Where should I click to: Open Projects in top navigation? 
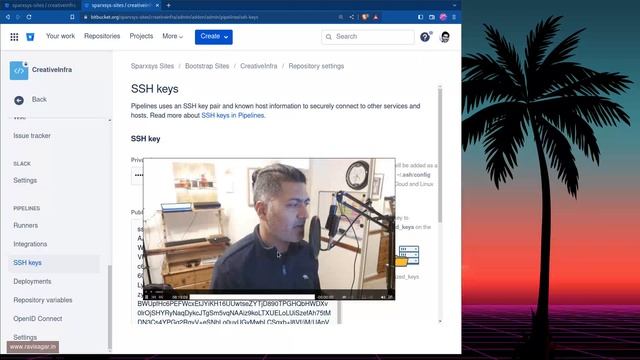point(141,36)
